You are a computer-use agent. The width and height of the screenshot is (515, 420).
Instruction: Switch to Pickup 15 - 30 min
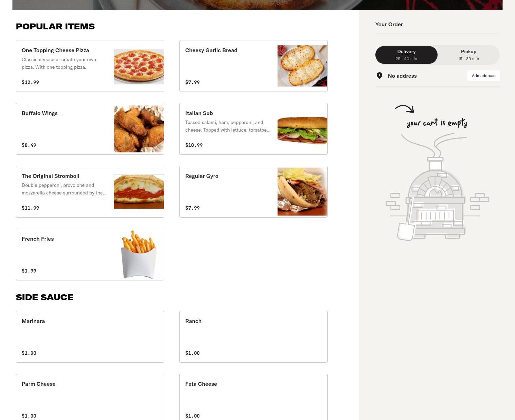point(469,55)
